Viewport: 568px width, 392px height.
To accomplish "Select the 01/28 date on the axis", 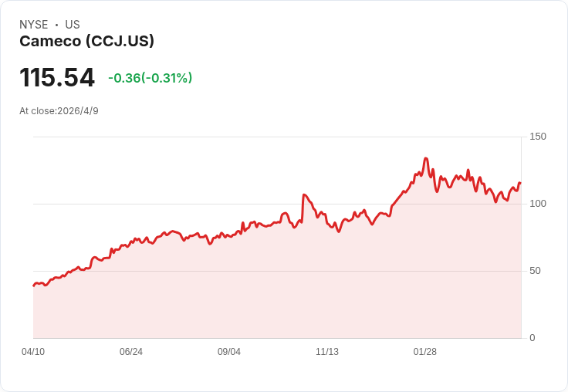I will coord(425,352).
